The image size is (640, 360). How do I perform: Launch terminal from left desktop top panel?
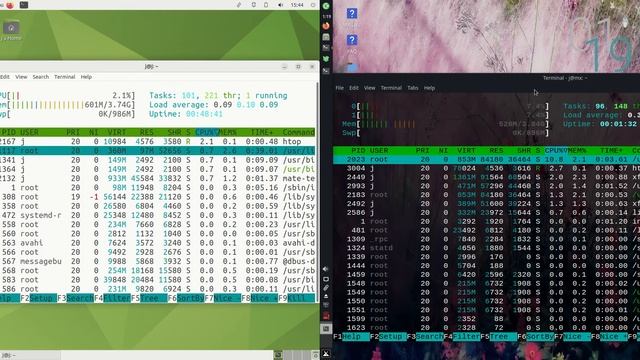pyautogui.click(x=24, y=5)
